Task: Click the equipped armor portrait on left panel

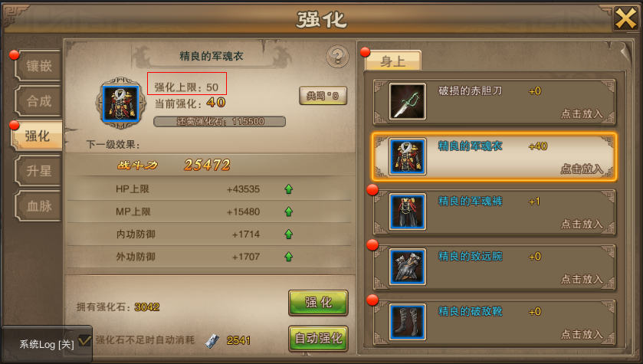Action: click(120, 103)
